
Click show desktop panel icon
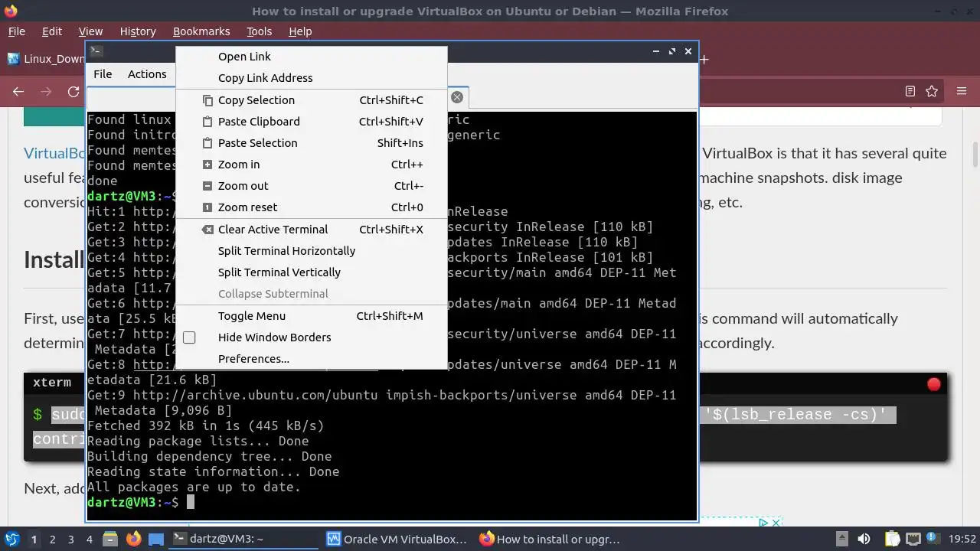(x=156, y=539)
